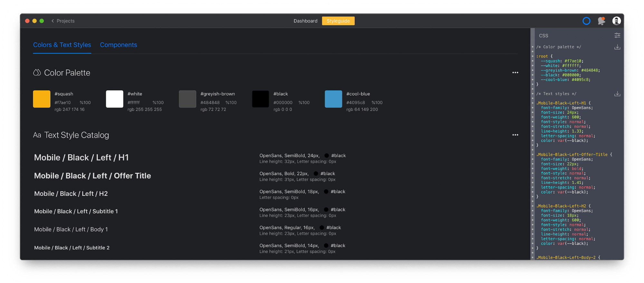The width and height of the screenshot is (644, 283).
Task: Choose the greyish-brown color swatch
Action: 187,99
